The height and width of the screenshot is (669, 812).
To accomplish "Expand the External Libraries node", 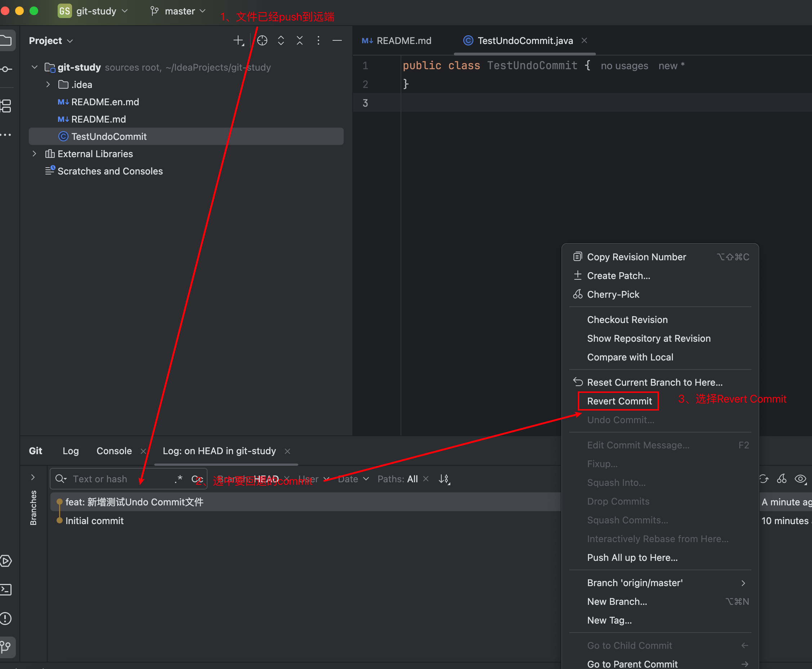I will click(x=34, y=154).
